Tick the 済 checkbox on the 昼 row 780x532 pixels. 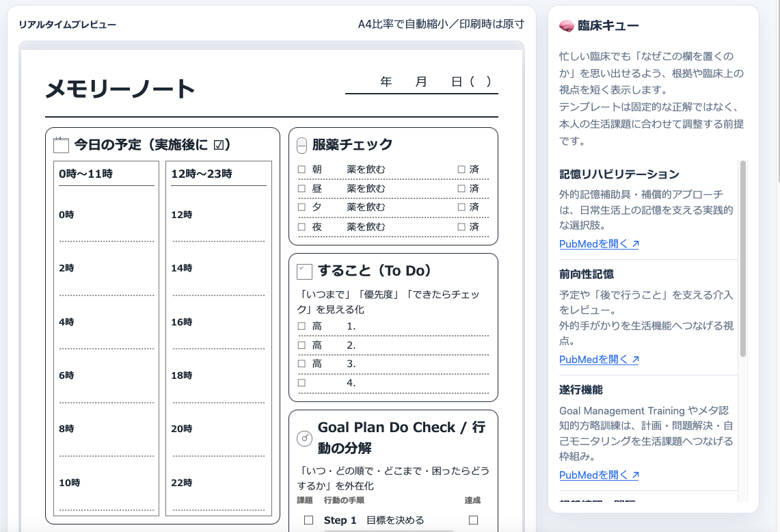pos(461,189)
